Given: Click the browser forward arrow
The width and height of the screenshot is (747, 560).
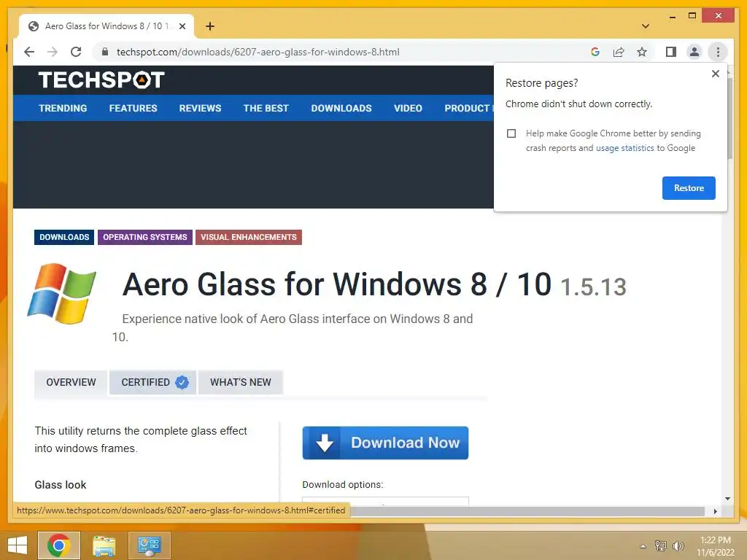Looking at the screenshot, I should point(53,52).
